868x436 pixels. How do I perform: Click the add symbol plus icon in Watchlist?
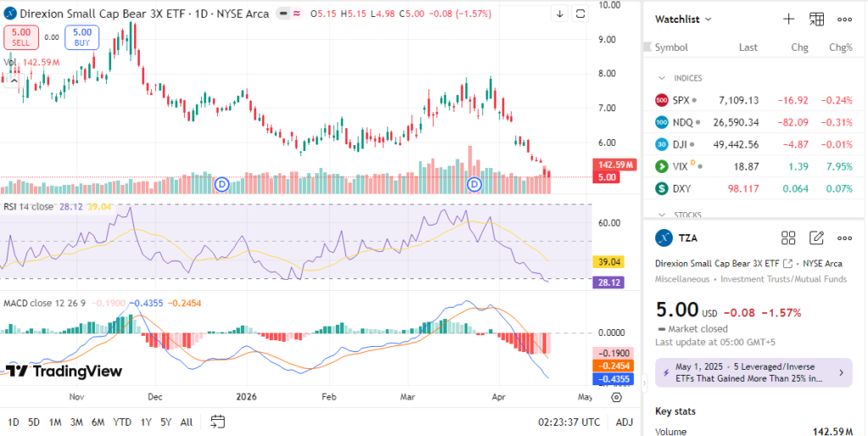click(x=788, y=19)
